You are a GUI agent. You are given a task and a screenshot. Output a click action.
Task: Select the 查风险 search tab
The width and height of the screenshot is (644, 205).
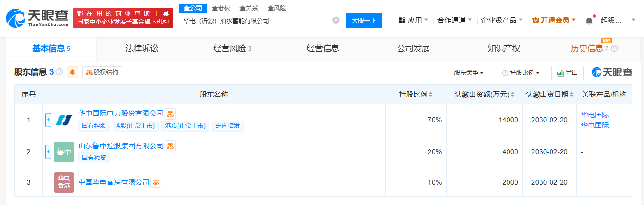tap(276, 8)
